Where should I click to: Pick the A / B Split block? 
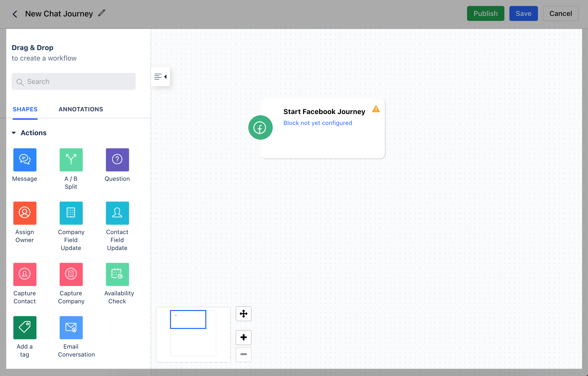point(71,160)
